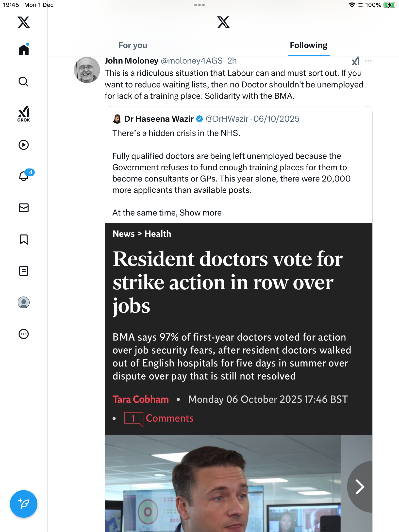Tap the compose post button
This screenshot has width=399, height=532.
tap(24, 504)
